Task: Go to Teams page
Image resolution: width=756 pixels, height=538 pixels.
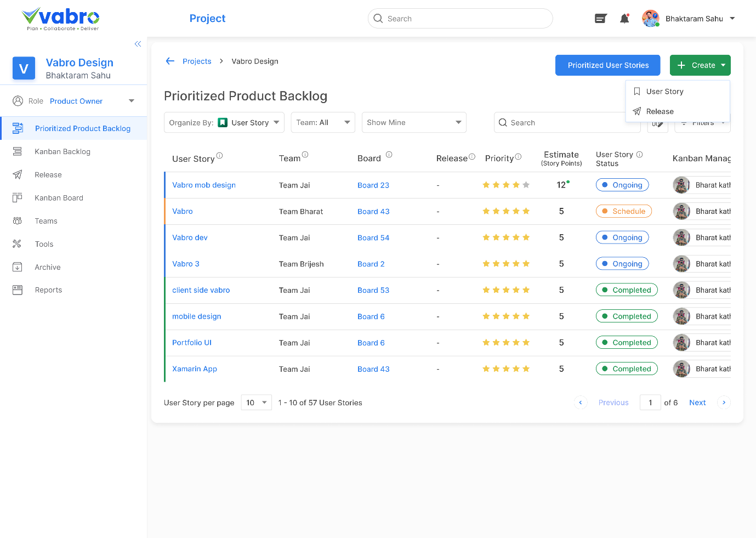Action: click(46, 221)
